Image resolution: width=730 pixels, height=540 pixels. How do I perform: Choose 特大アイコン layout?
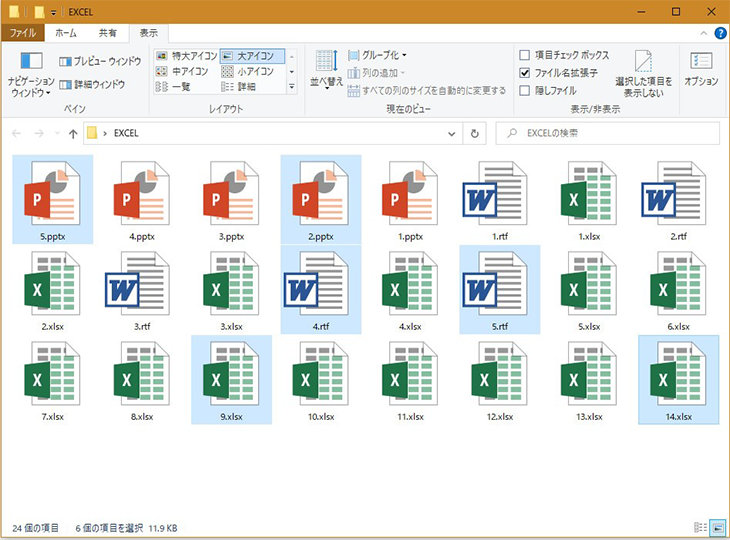coord(187,56)
